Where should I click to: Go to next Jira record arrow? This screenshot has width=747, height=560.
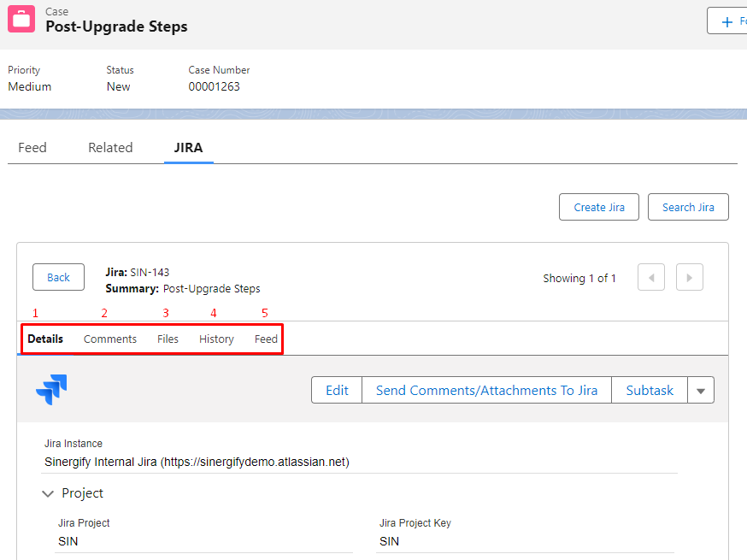pyautogui.click(x=690, y=277)
